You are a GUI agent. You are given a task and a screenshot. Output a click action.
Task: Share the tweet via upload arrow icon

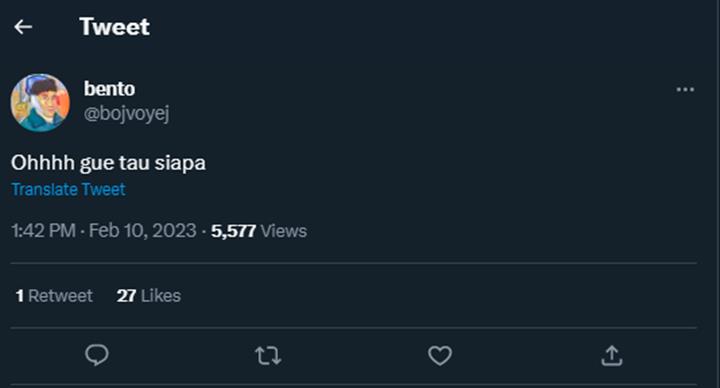click(612, 355)
